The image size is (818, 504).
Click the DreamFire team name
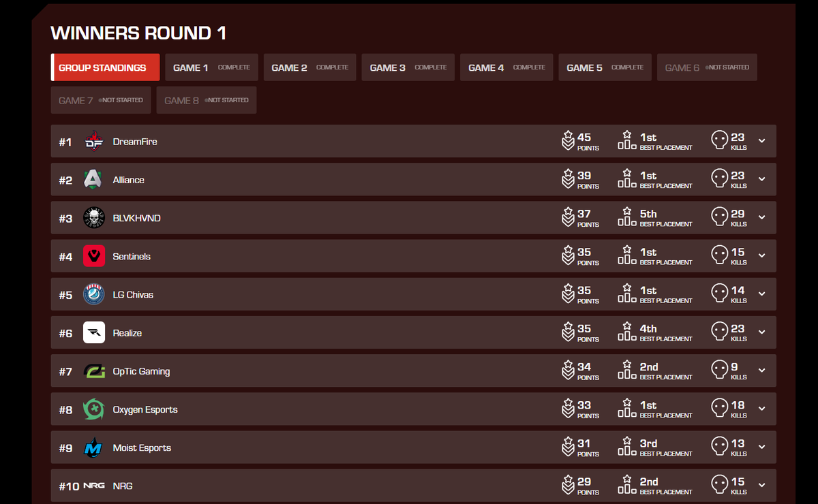click(x=135, y=142)
